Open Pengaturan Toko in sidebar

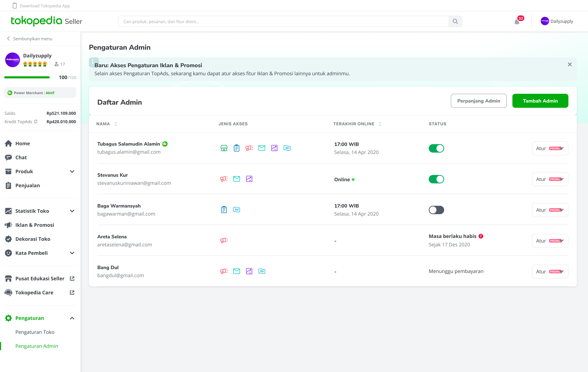pos(35,332)
